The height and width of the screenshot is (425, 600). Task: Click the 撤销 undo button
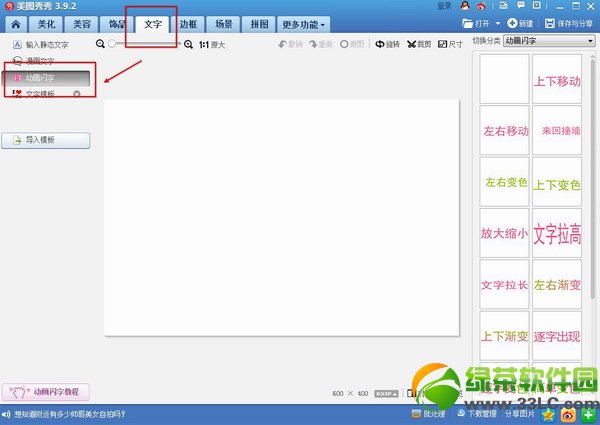(x=290, y=44)
